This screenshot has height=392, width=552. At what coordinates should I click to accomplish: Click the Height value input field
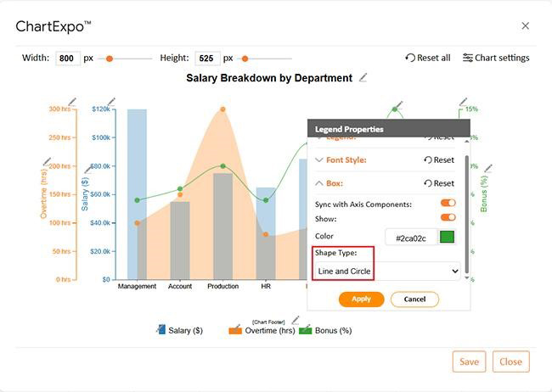click(207, 59)
